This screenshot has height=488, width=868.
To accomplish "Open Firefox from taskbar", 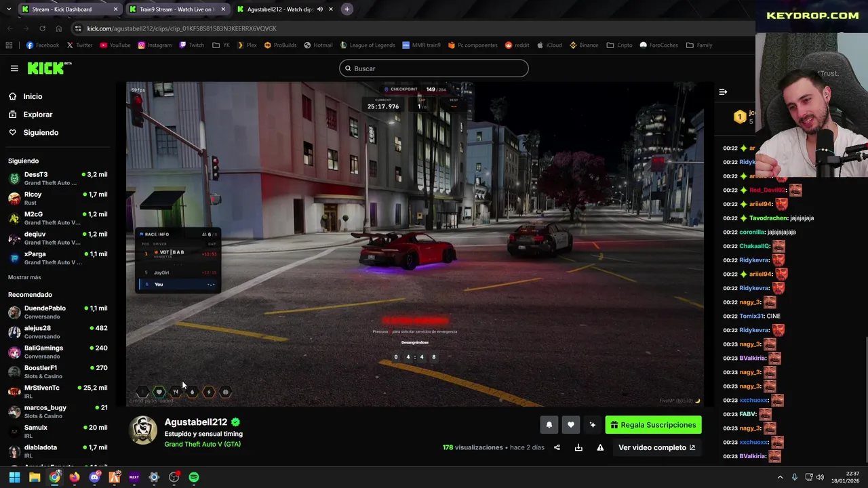I will (x=75, y=477).
